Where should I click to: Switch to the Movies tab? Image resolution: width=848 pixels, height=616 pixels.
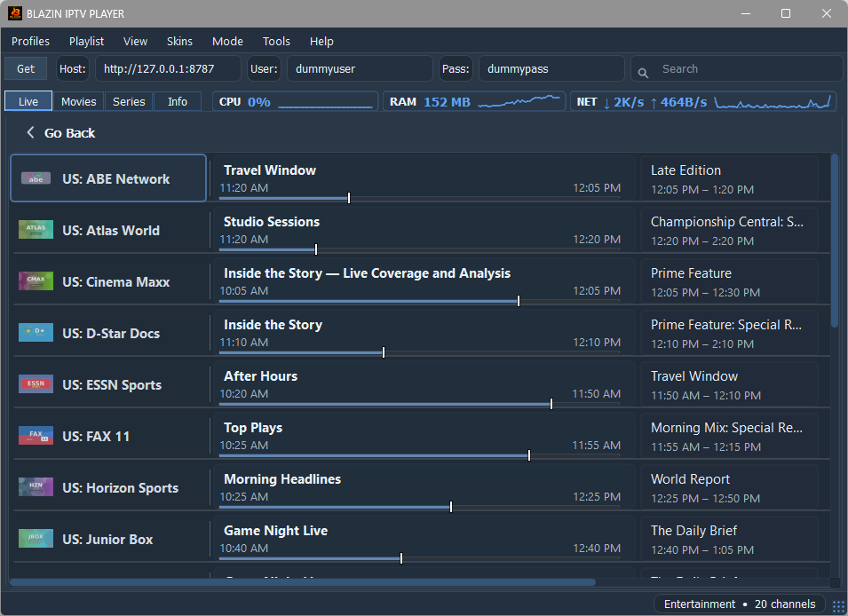78,101
